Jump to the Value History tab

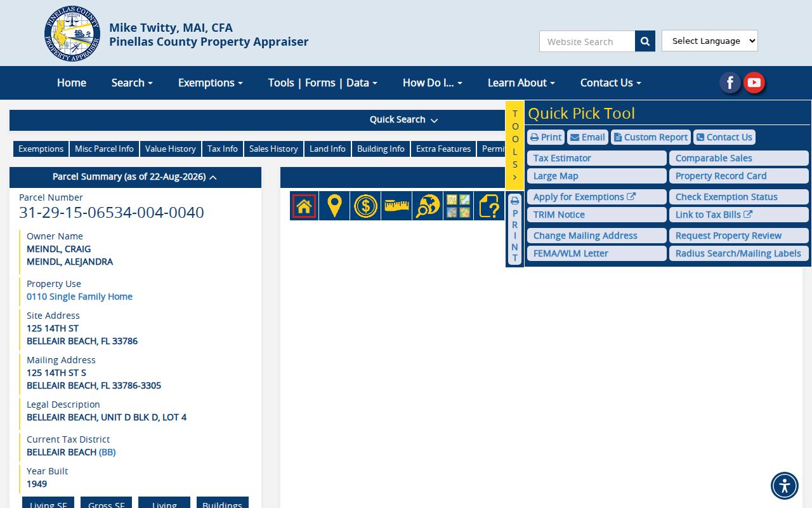click(x=170, y=149)
